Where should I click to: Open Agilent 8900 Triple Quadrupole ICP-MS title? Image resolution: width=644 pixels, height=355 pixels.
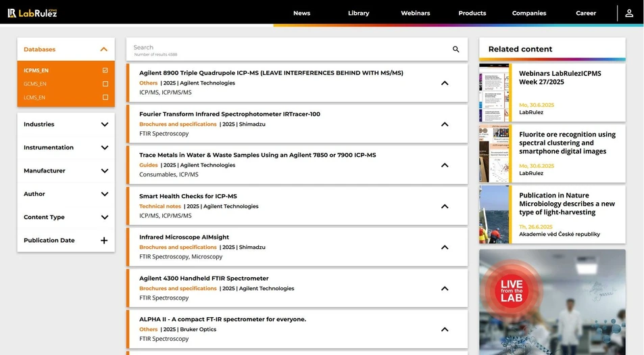(x=271, y=73)
